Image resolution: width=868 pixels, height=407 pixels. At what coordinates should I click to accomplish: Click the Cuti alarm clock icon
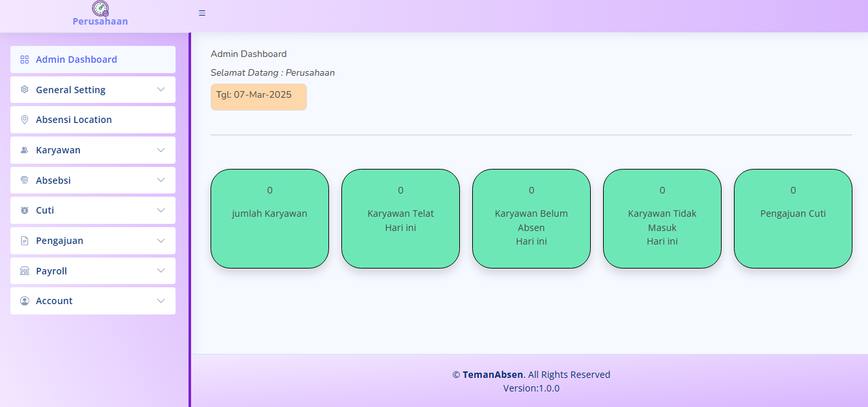pos(25,210)
